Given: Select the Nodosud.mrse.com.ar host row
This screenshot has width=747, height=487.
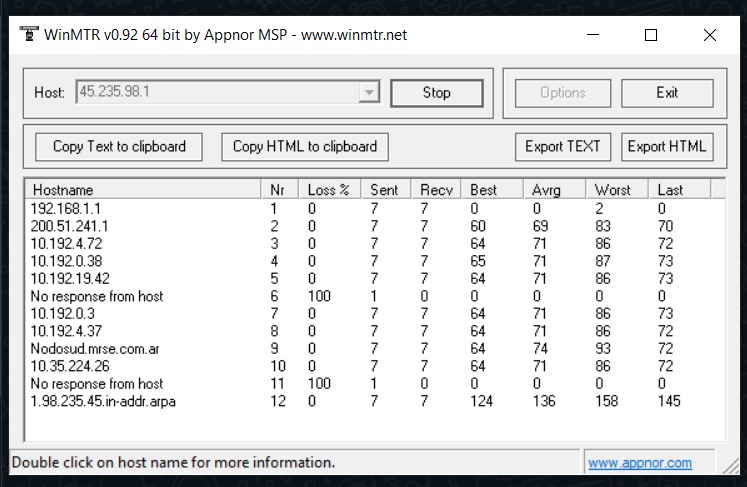Looking at the screenshot, I should pyautogui.click(x=374, y=349).
